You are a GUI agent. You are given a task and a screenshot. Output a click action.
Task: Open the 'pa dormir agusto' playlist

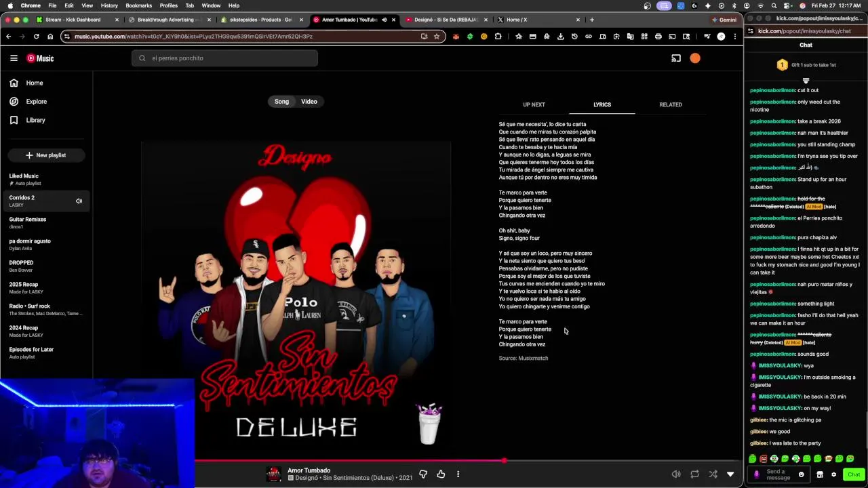(x=46, y=244)
